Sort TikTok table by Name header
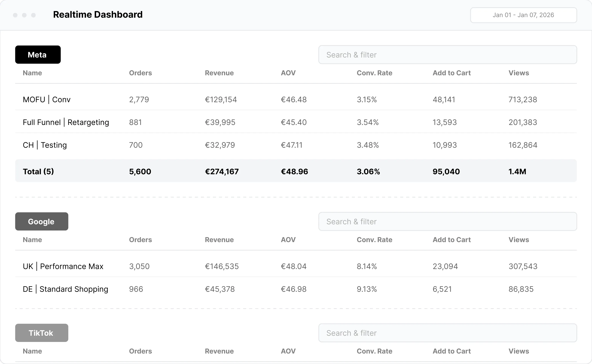Image resolution: width=592 pixels, height=364 pixels. [x=32, y=351]
